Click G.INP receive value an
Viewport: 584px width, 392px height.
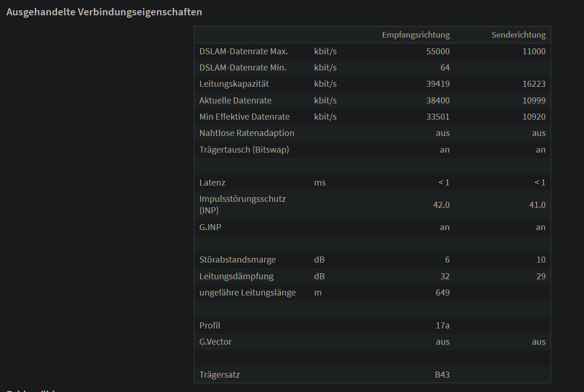[445, 227]
